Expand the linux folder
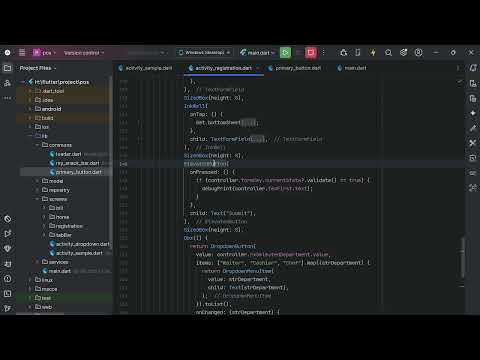480x360 pixels. pyautogui.click(x=30, y=280)
